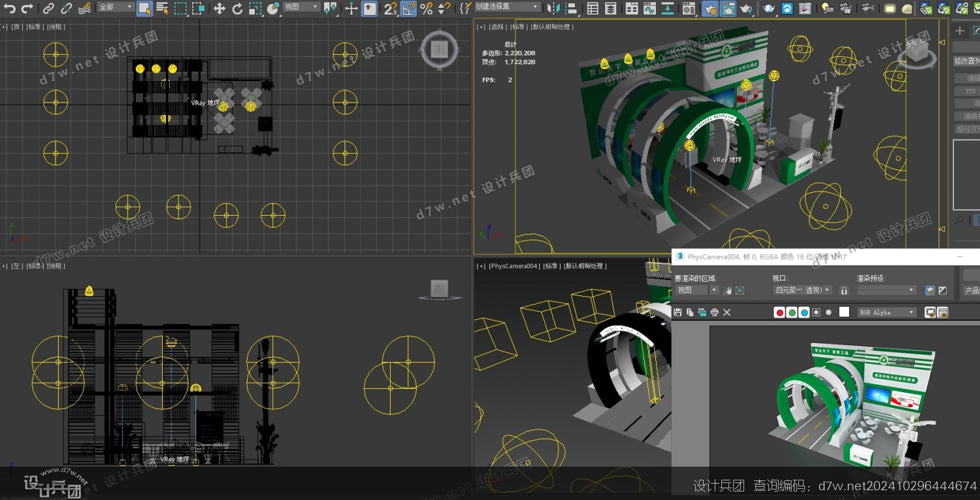Clear the rendered frame image
This screenshot has height=500, width=980.
pyautogui.click(x=727, y=312)
